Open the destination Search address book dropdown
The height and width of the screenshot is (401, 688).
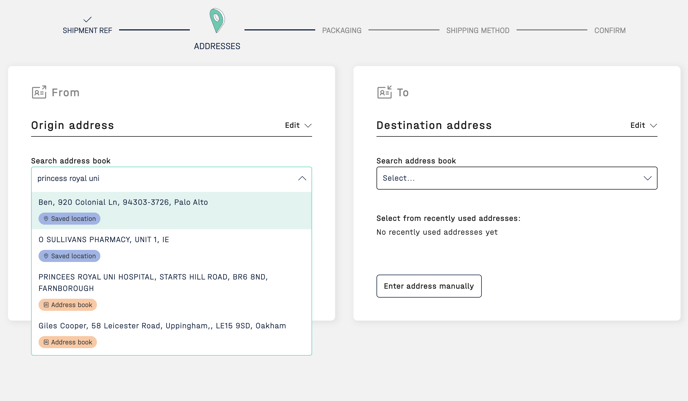coord(516,178)
